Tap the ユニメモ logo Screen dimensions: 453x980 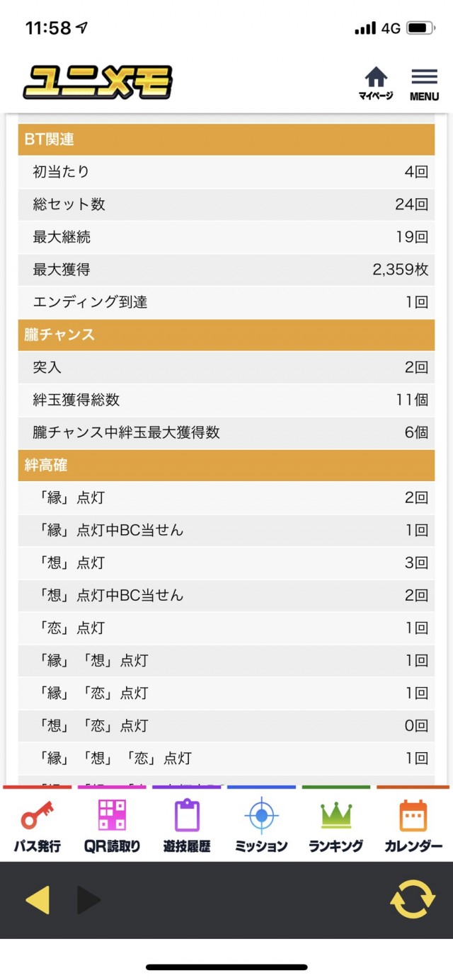tap(98, 83)
